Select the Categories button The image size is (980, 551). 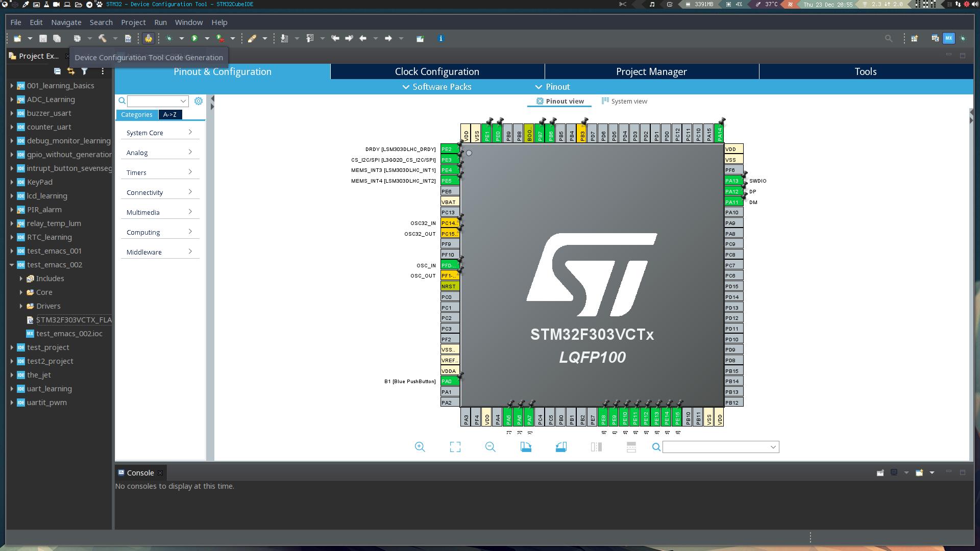tap(137, 114)
